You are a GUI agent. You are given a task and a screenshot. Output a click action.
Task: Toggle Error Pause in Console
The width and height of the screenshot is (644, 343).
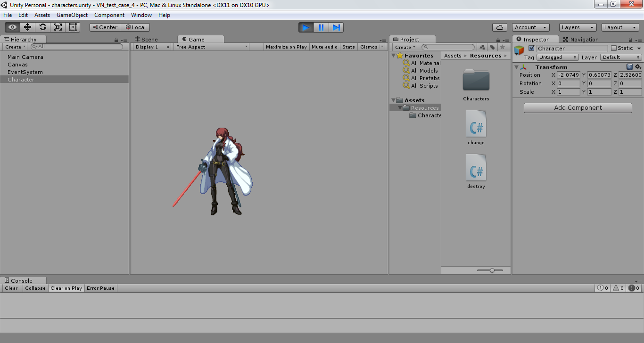100,288
